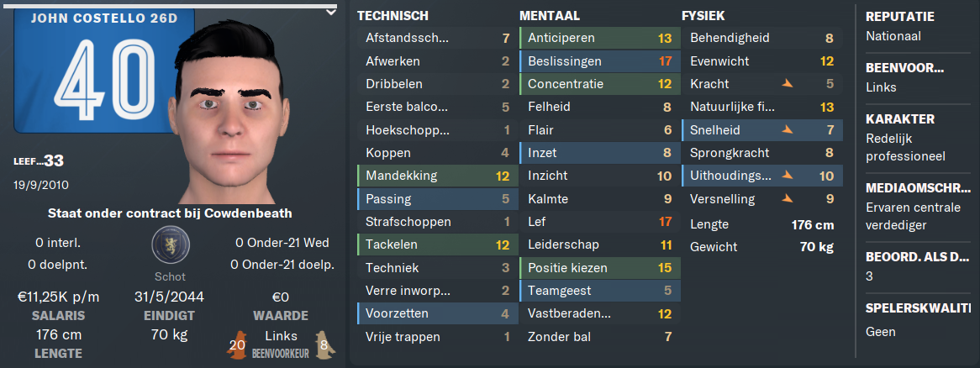Click the left foot rating icon (20)
Image resolution: width=980 pixels, height=368 pixels.
pos(237,344)
